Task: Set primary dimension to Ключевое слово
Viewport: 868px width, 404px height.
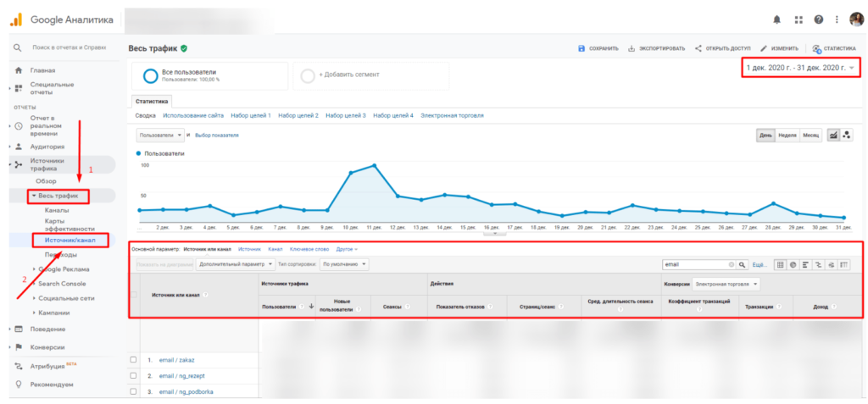Action: pyautogui.click(x=309, y=249)
